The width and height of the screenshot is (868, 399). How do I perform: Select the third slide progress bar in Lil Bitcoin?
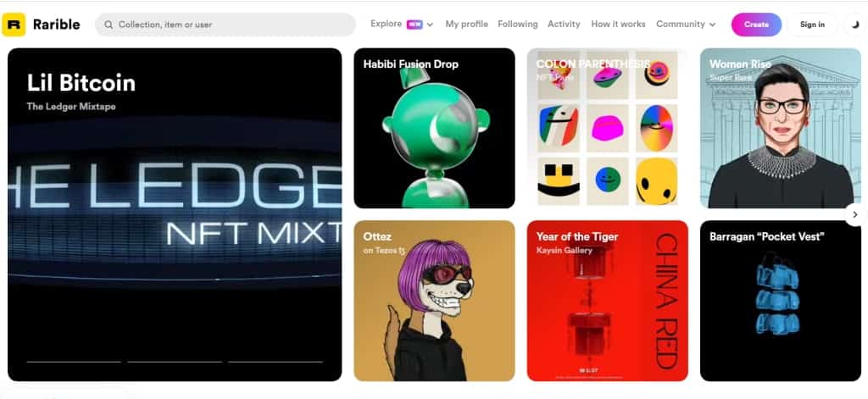tap(275, 362)
